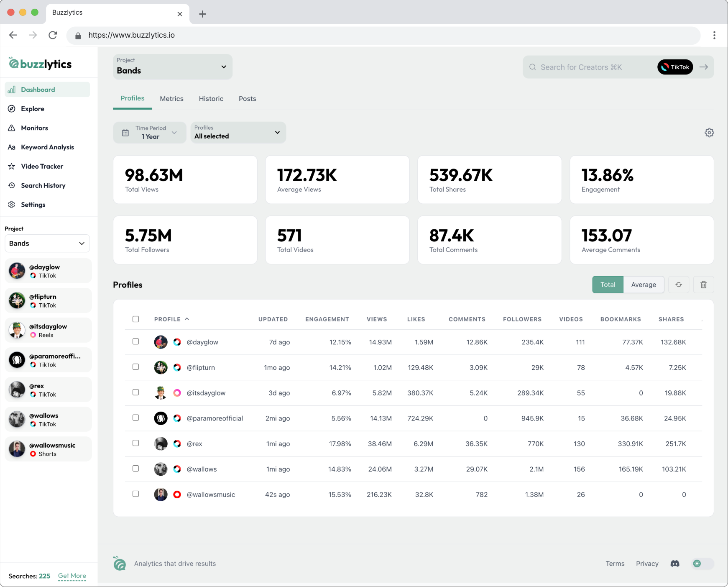Sort table by ENGAGEMENT column
Screen dimensions: 728x587
[x=327, y=319]
